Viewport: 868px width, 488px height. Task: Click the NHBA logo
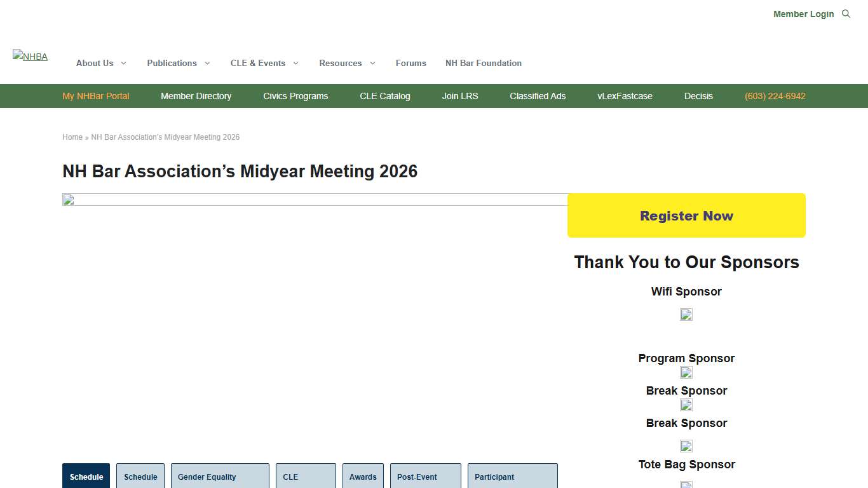pyautogui.click(x=30, y=56)
